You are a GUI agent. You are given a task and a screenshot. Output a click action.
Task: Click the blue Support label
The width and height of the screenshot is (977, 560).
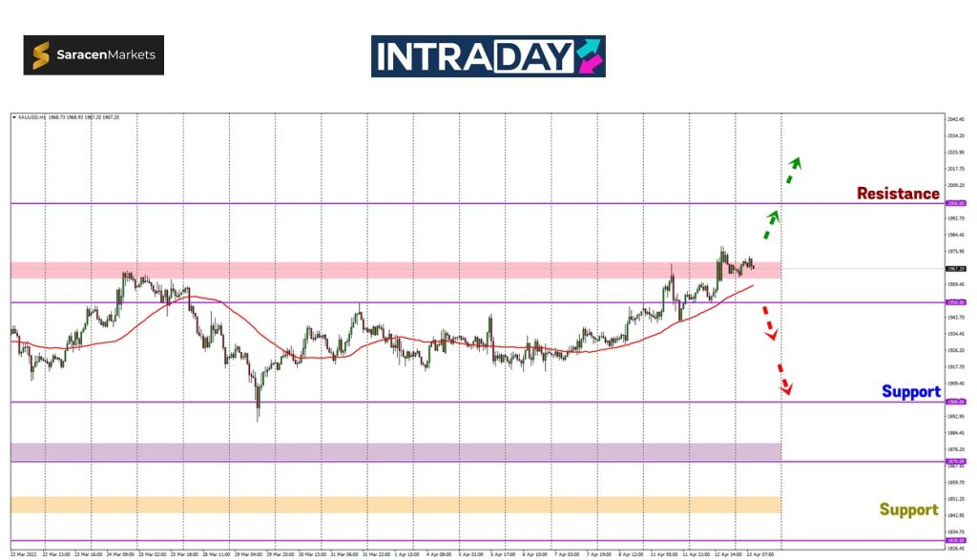(x=910, y=391)
